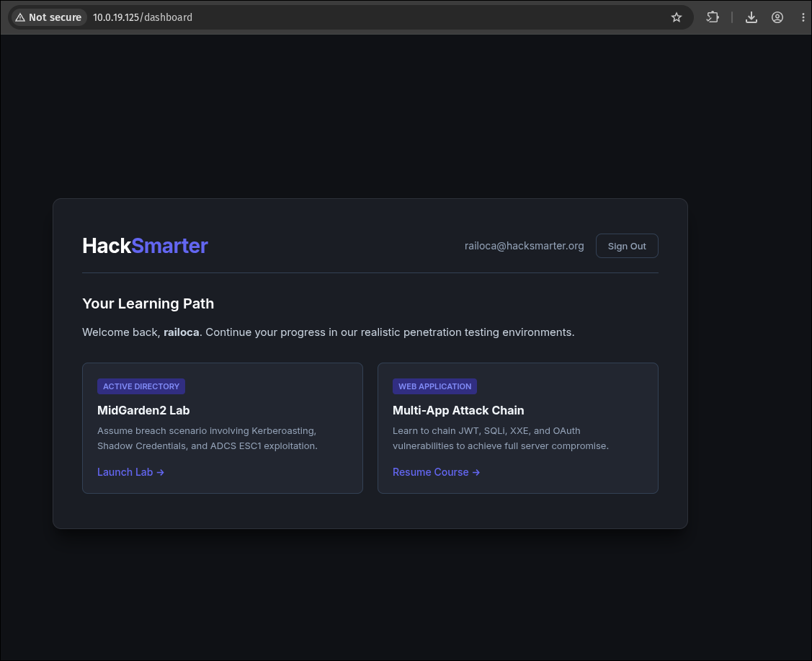812x661 pixels.
Task: Click the MidGarden2 Lab description text
Action: (x=208, y=438)
